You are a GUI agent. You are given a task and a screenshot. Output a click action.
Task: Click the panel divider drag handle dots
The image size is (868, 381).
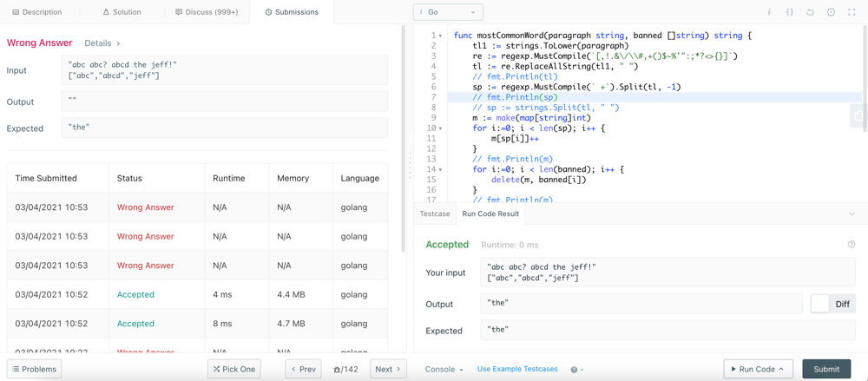tap(410, 166)
